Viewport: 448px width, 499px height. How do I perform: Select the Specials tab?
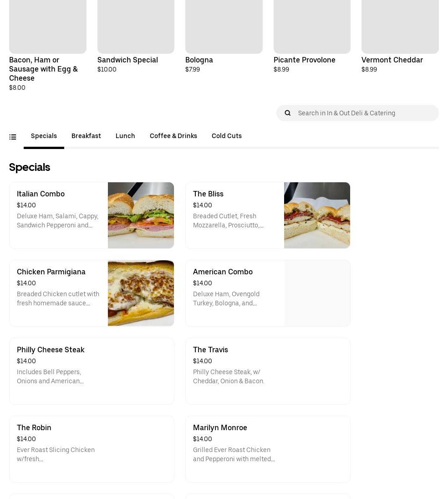44,136
